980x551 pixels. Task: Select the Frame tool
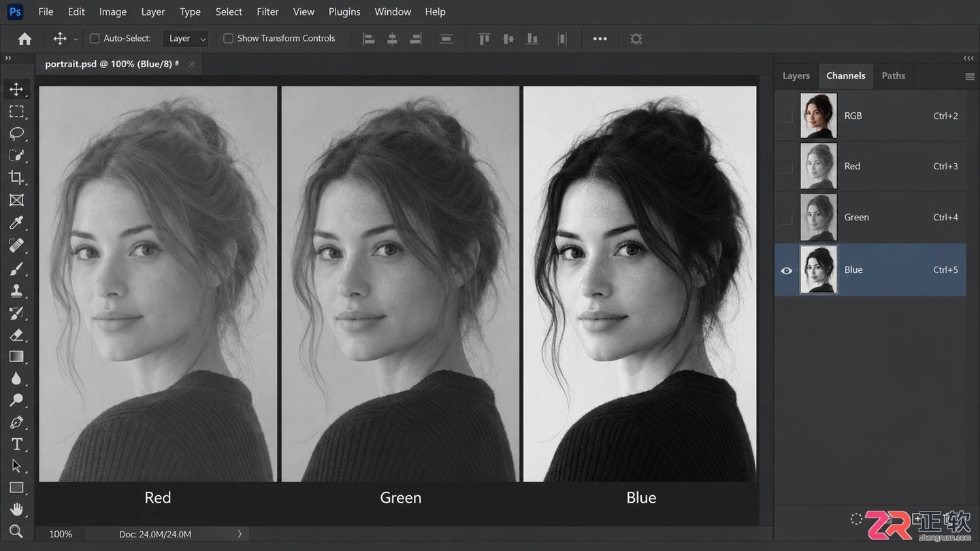[16, 200]
